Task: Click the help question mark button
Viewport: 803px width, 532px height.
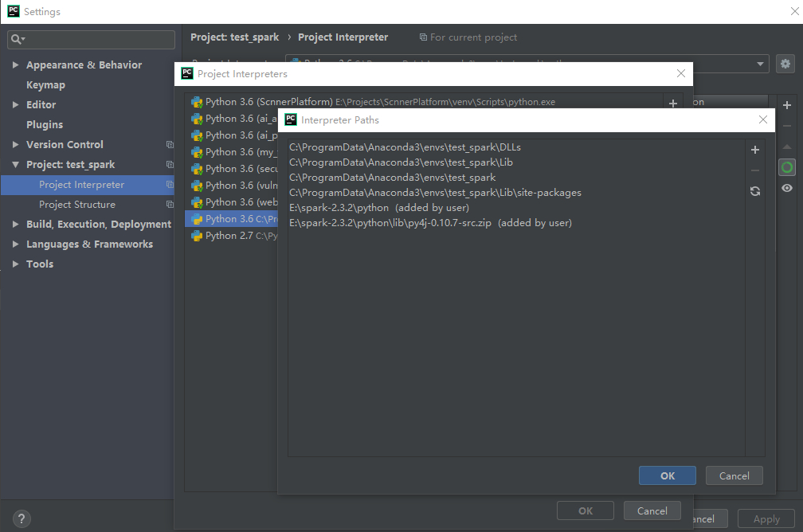Action: click(x=22, y=518)
